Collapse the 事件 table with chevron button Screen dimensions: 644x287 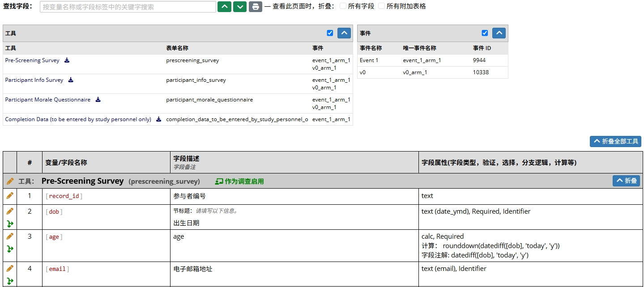coord(499,33)
